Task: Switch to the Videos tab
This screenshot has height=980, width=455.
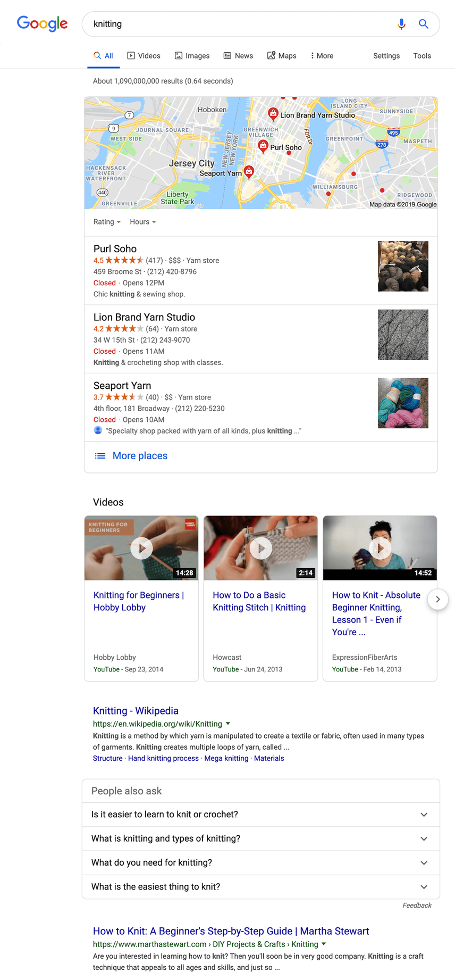Action: 144,56
